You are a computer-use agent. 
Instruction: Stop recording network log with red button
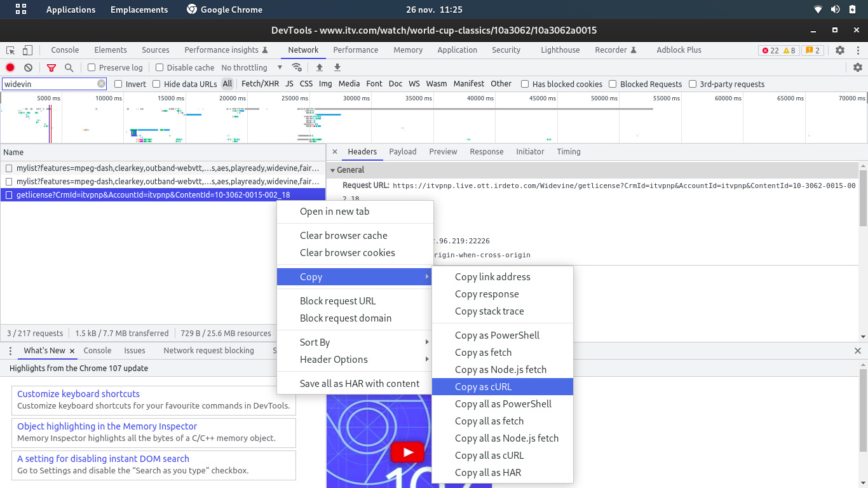click(x=10, y=67)
